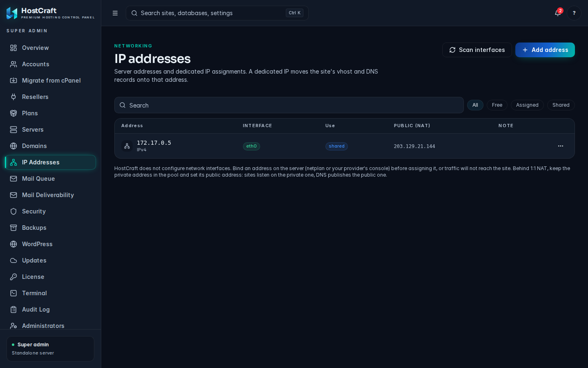Image resolution: width=588 pixels, height=368 pixels.
Task: Open Mail Deliverability in sidebar
Action: 50,195
